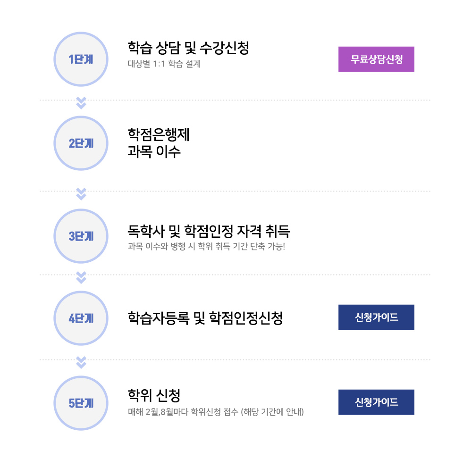This screenshot has height=476, width=472.
Task: Click the 학습자등록 및 학점인정신청 heading
Action: coord(205,318)
